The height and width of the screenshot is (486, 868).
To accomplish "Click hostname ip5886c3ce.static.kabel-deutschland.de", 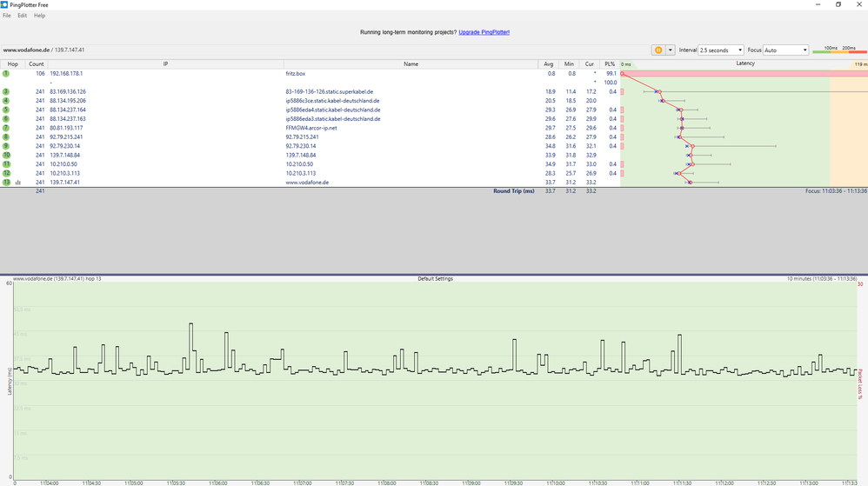I will pos(332,101).
